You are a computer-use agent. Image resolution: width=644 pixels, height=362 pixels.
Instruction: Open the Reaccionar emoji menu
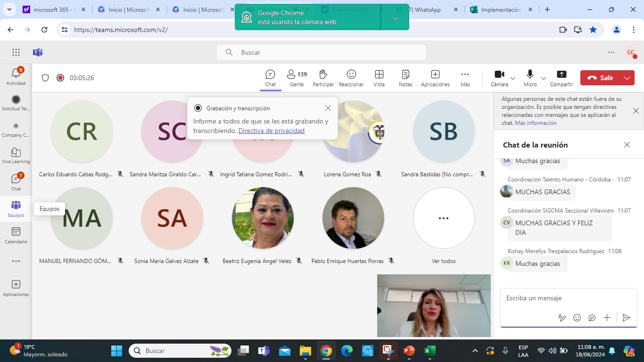[x=351, y=78]
